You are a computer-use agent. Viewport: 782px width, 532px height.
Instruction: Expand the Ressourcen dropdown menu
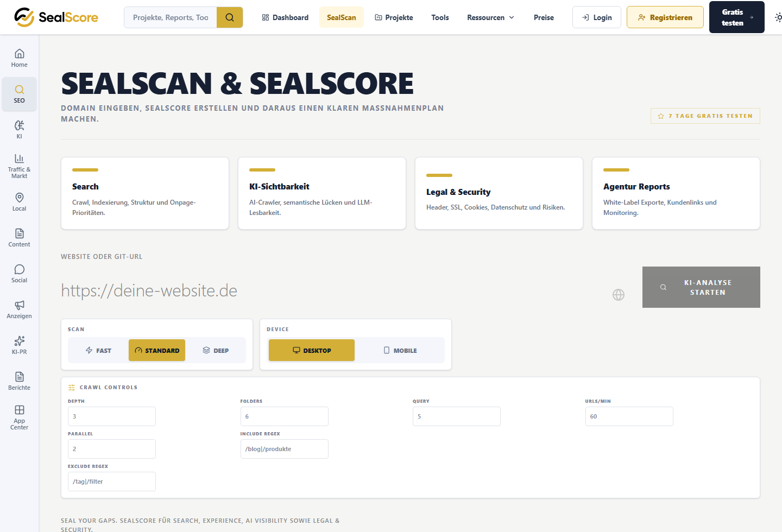[x=491, y=17]
